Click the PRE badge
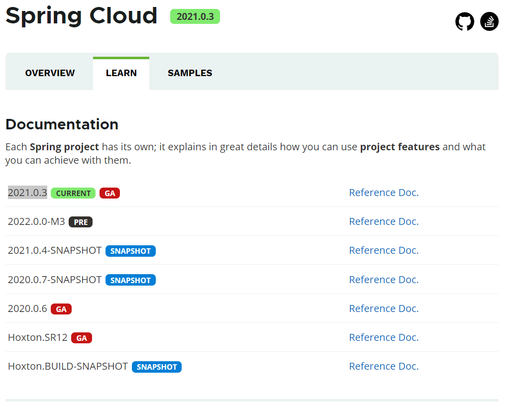Viewport: 532px width, 409px height. tap(81, 222)
